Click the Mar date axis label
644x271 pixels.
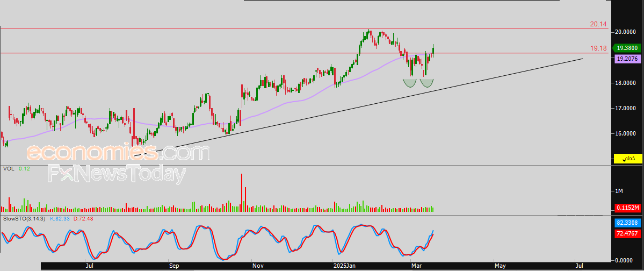[417, 267]
